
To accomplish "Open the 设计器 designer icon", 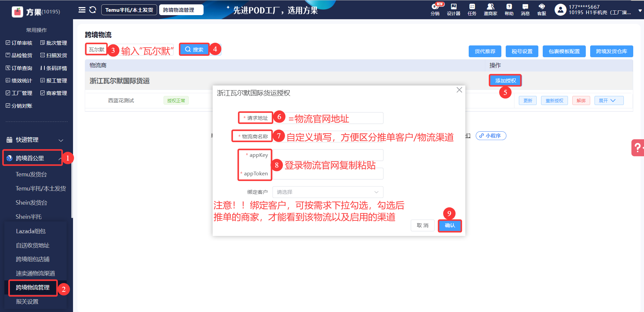I will coord(454,9).
